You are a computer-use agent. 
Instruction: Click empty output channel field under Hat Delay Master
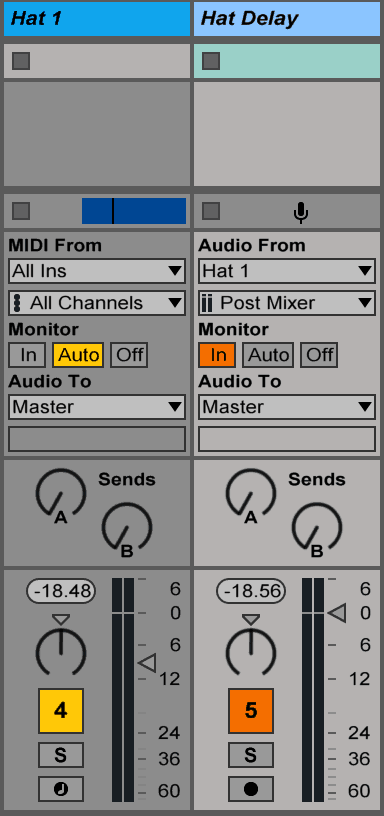pos(287,439)
